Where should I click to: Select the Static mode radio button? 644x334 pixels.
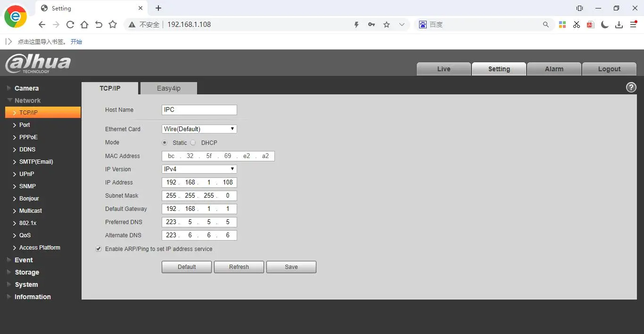pos(165,142)
